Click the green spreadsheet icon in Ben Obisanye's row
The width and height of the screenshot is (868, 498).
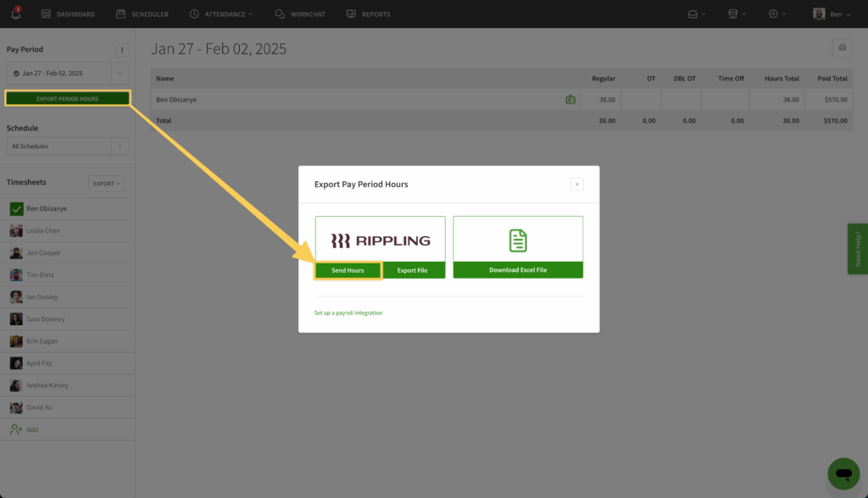coord(570,99)
